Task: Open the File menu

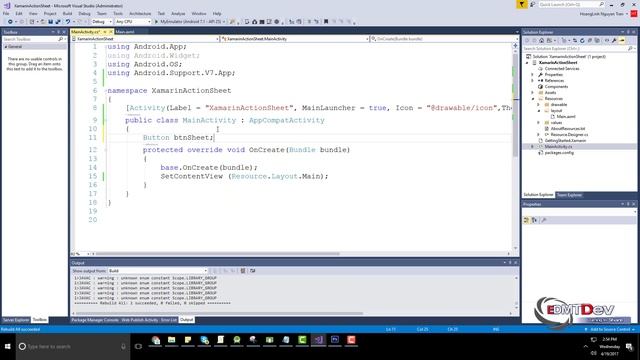Action: point(6,13)
